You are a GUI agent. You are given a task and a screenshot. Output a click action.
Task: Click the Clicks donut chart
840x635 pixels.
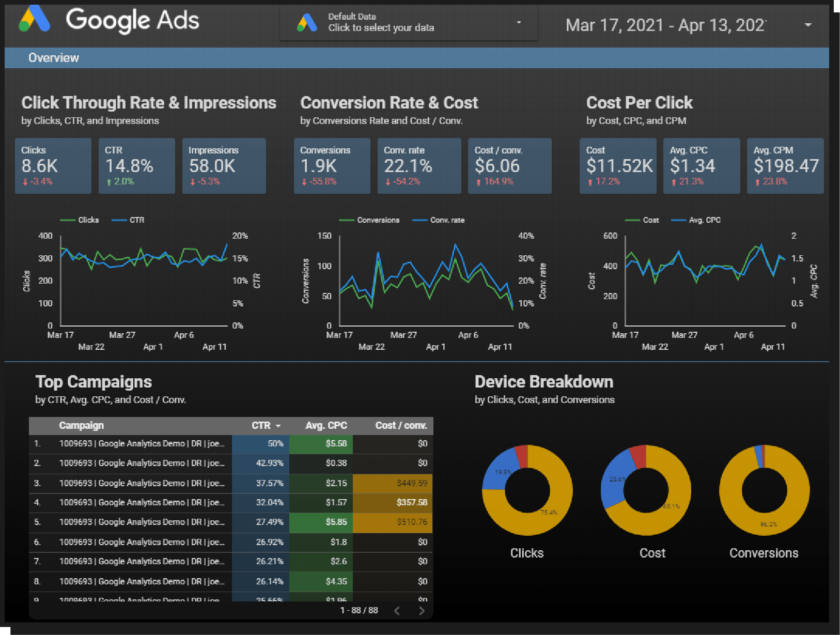pyautogui.click(x=527, y=490)
